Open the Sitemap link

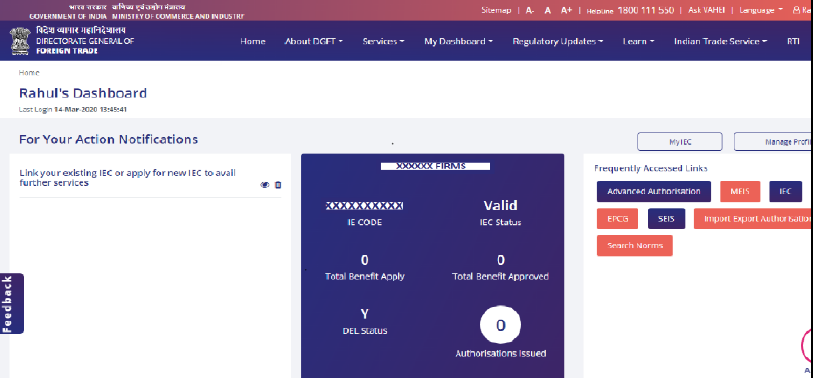[x=496, y=10]
